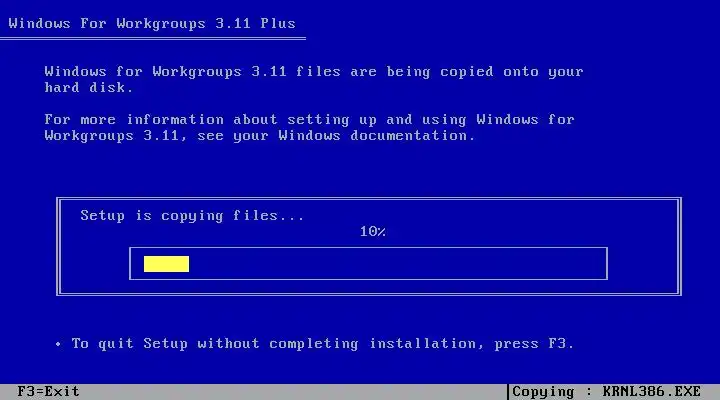720x400 pixels.
Task: Click the yellow progress bar fill
Action: (x=166, y=264)
